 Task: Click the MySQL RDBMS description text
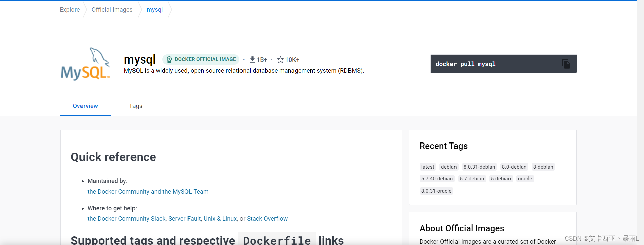pos(244,71)
